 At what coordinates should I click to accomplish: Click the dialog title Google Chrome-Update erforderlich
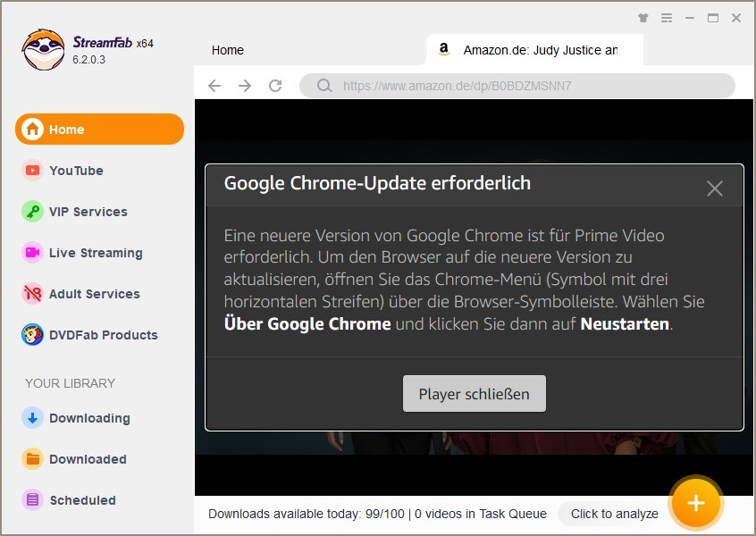tap(377, 184)
